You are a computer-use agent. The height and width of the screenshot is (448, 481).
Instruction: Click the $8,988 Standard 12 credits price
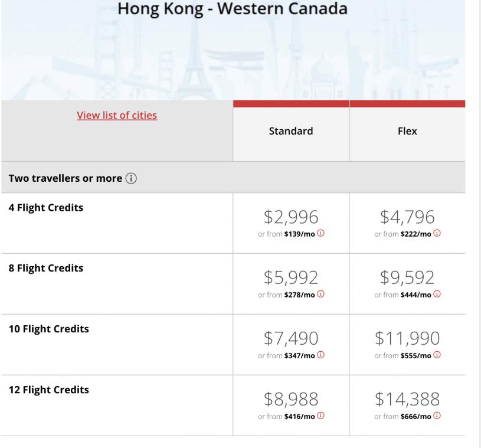[x=291, y=400]
